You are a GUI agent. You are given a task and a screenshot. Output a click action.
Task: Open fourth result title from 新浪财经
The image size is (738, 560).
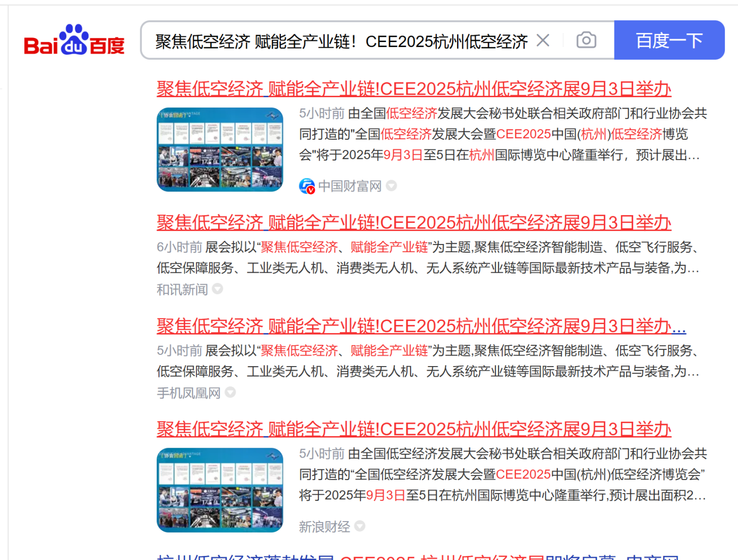[414, 429]
